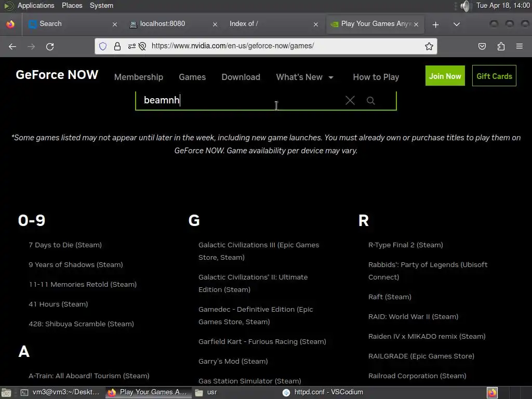Select Galactic Civilizations III entry
The height and width of the screenshot is (399, 532).
pyautogui.click(x=259, y=251)
